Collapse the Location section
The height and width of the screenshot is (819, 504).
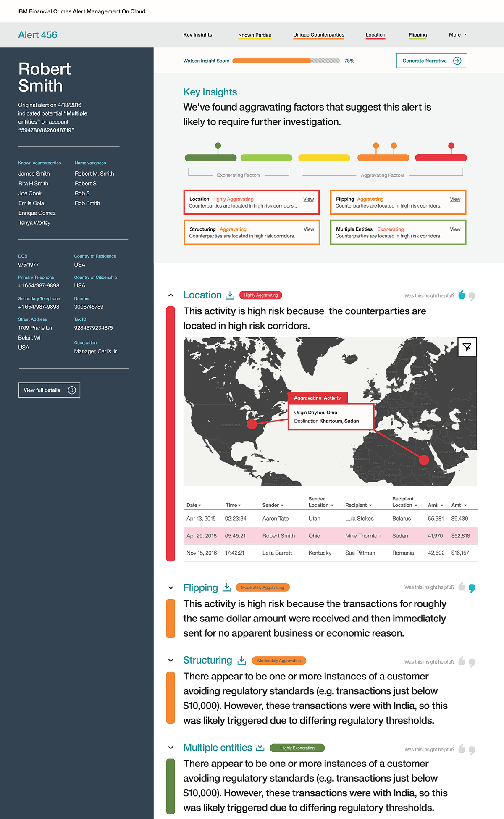(x=171, y=295)
